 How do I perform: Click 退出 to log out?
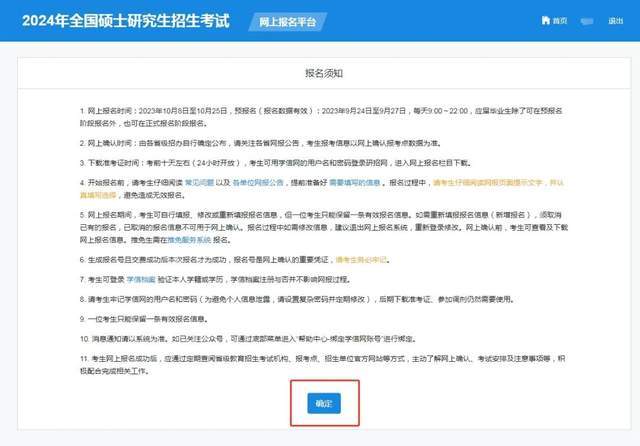pos(616,21)
